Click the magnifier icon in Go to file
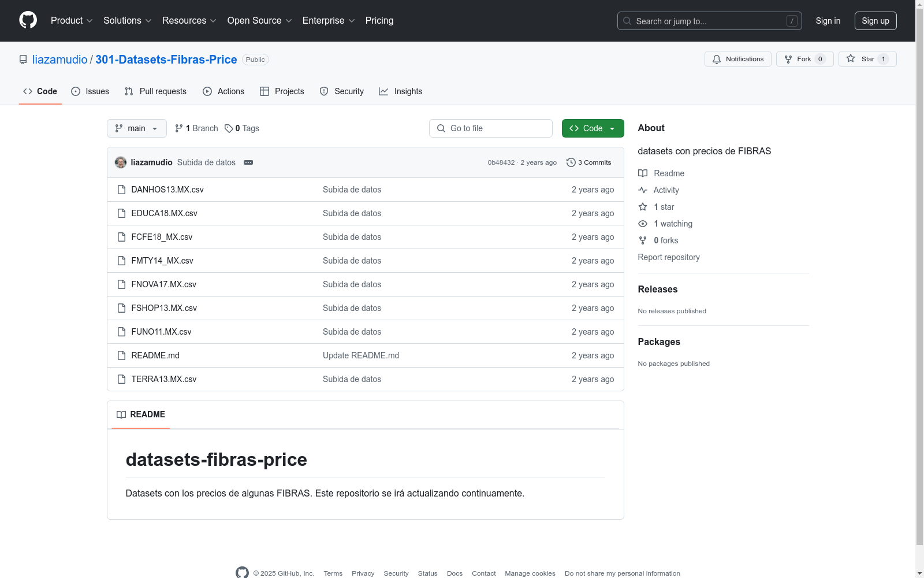The width and height of the screenshot is (924, 578). coord(441,128)
